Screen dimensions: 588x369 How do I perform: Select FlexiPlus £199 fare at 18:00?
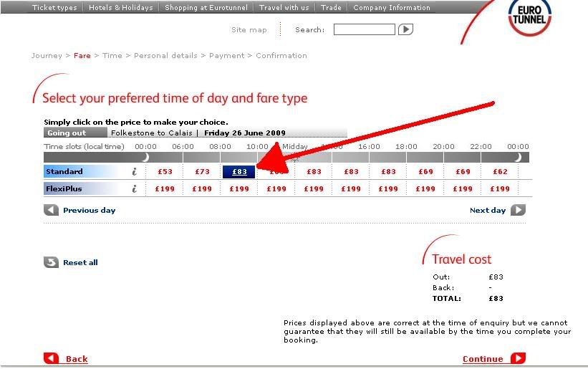[425, 188]
